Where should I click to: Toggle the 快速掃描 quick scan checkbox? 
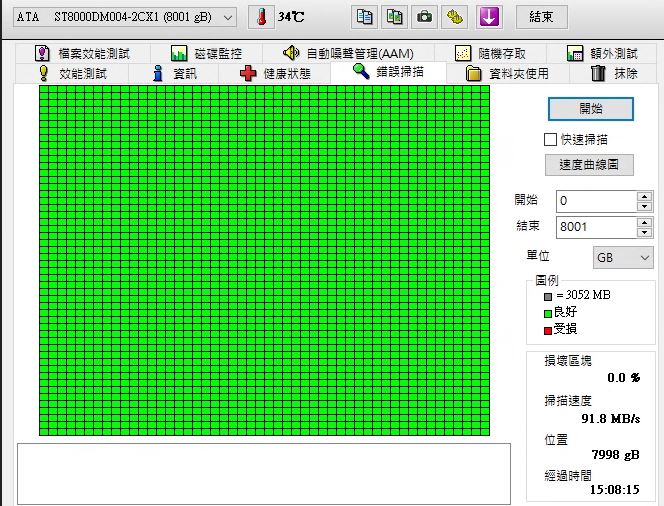(x=550, y=140)
